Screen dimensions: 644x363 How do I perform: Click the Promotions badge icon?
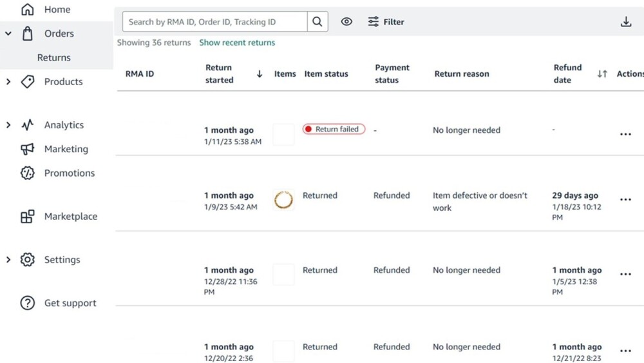pyautogui.click(x=27, y=173)
